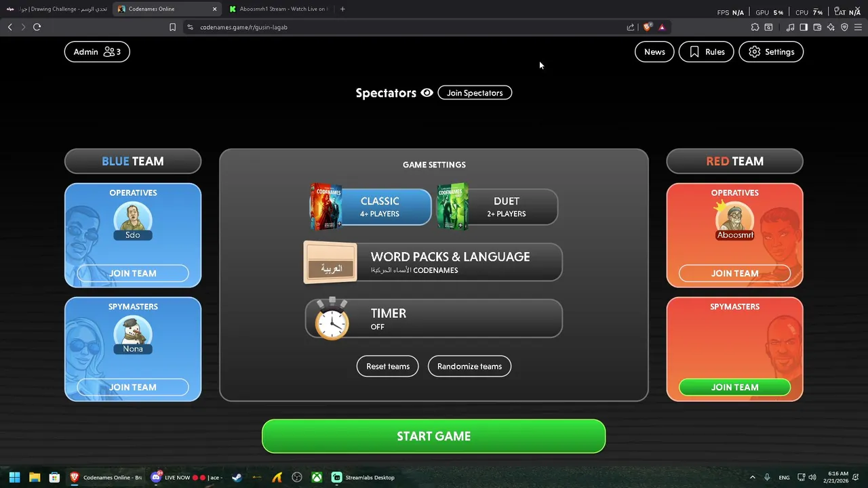This screenshot has height=488, width=868.
Task: Open the Admin players list
Action: [x=97, y=52]
